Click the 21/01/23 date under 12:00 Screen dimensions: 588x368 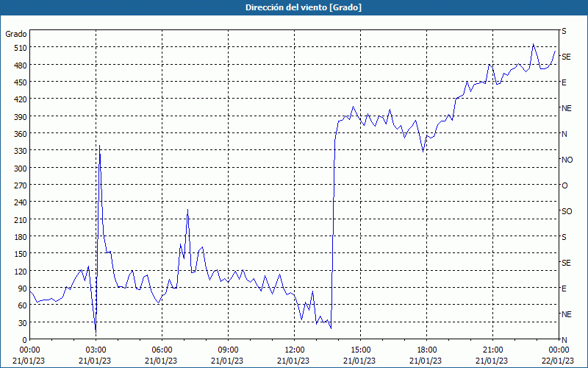(x=293, y=361)
